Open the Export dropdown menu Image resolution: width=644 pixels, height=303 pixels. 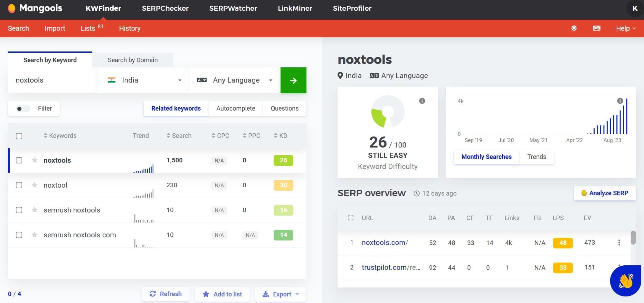[x=281, y=294]
